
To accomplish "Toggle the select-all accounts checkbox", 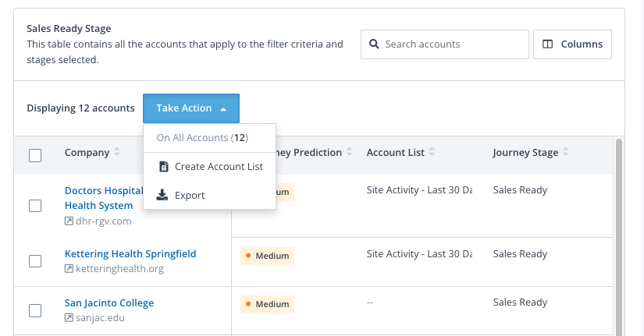I will pyautogui.click(x=35, y=155).
